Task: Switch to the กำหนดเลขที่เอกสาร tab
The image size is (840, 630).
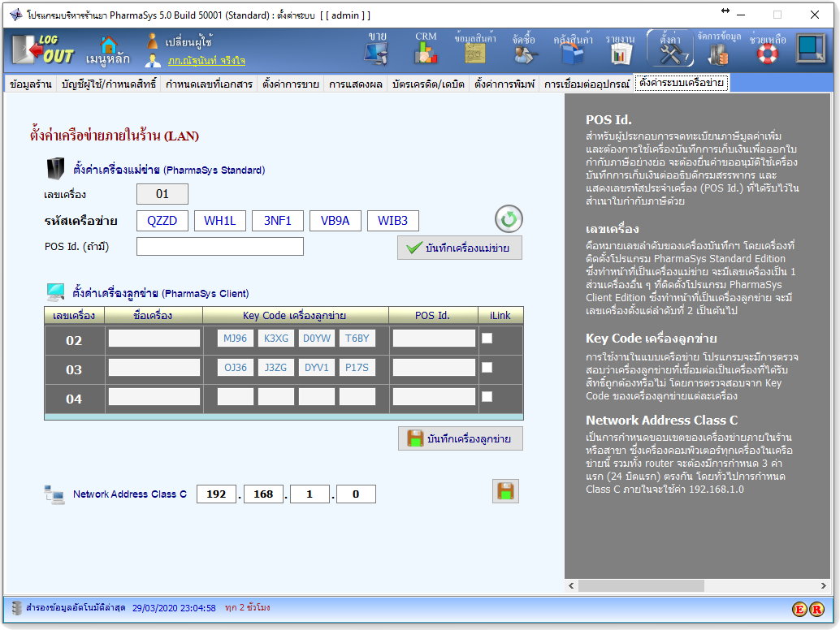Action: (x=209, y=84)
